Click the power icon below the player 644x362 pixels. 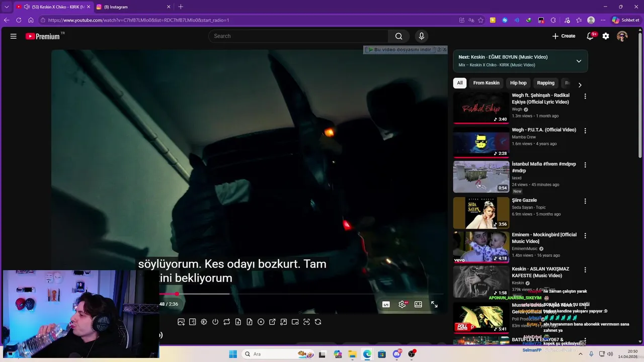[x=215, y=322]
